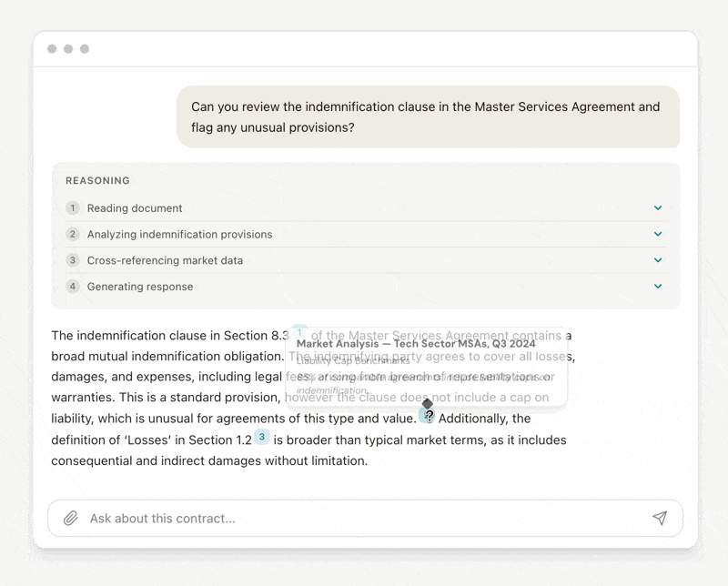Image resolution: width=728 pixels, height=586 pixels.
Task: Click citation marker 1 after Section 8.3
Action: 298,332
